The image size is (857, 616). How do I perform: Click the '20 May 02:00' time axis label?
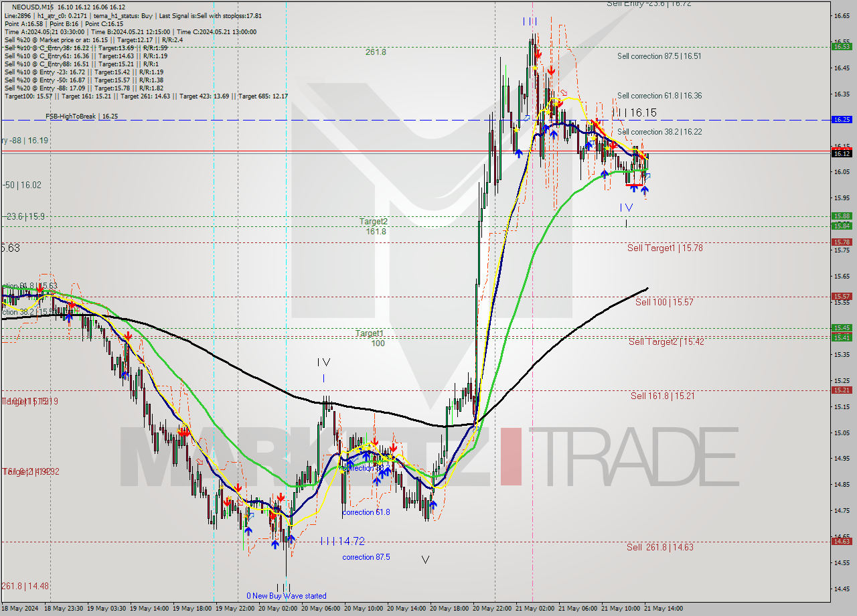278,609
